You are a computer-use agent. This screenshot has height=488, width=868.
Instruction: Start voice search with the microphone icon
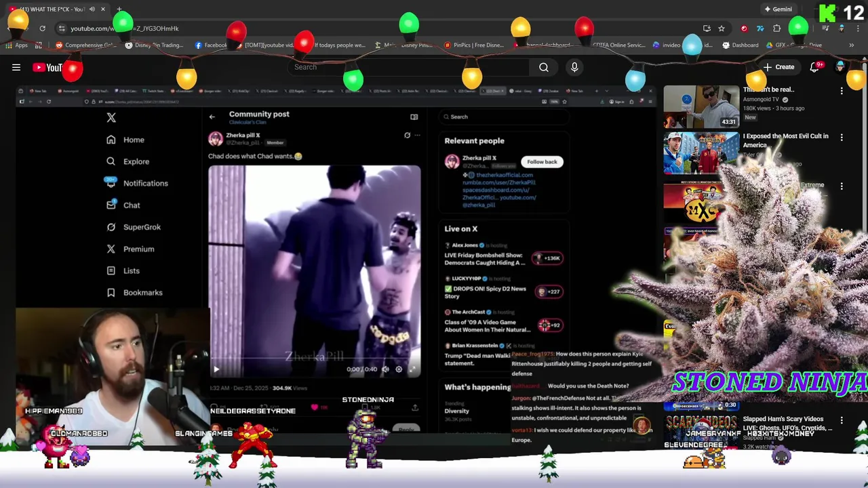click(574, 67)
